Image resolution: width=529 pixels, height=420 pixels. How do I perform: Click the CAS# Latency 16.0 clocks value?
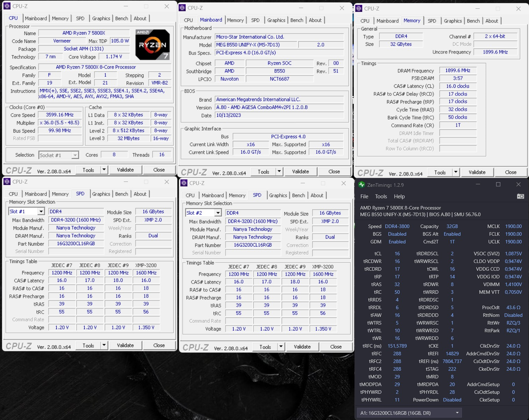458,86
